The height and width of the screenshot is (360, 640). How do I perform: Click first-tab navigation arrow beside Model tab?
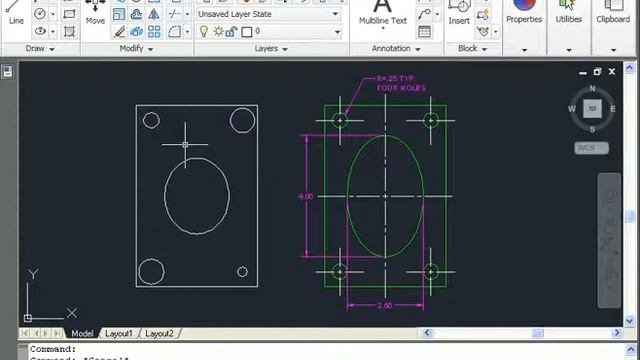point(24,333)
